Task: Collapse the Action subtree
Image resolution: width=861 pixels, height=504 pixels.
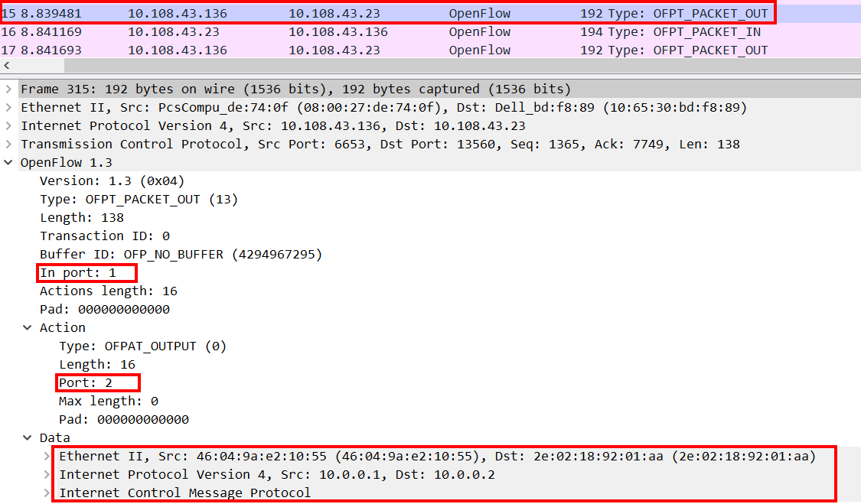Action: [28, 327]
